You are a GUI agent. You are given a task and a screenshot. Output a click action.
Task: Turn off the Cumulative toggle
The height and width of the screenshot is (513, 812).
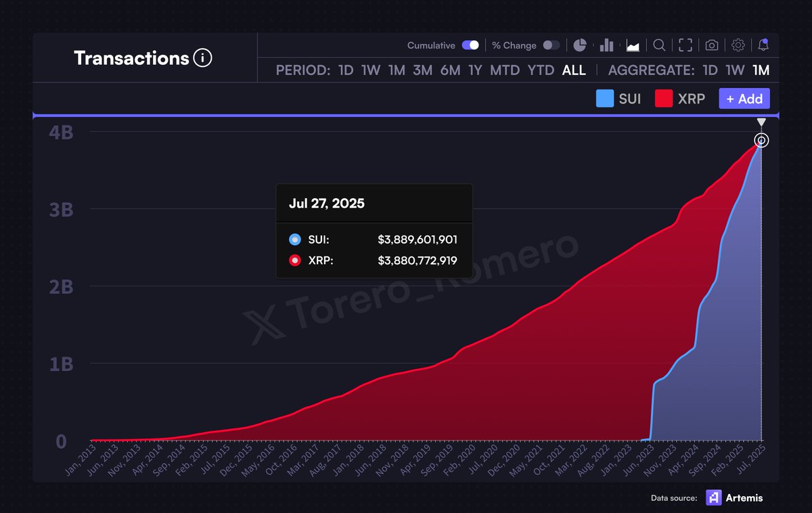pos(470,45)
